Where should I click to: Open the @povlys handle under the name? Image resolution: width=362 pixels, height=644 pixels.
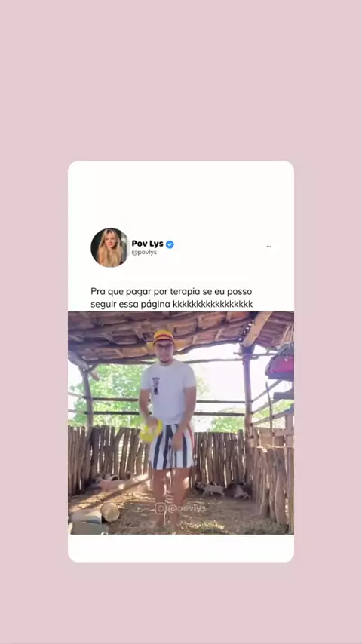[144, 253]
